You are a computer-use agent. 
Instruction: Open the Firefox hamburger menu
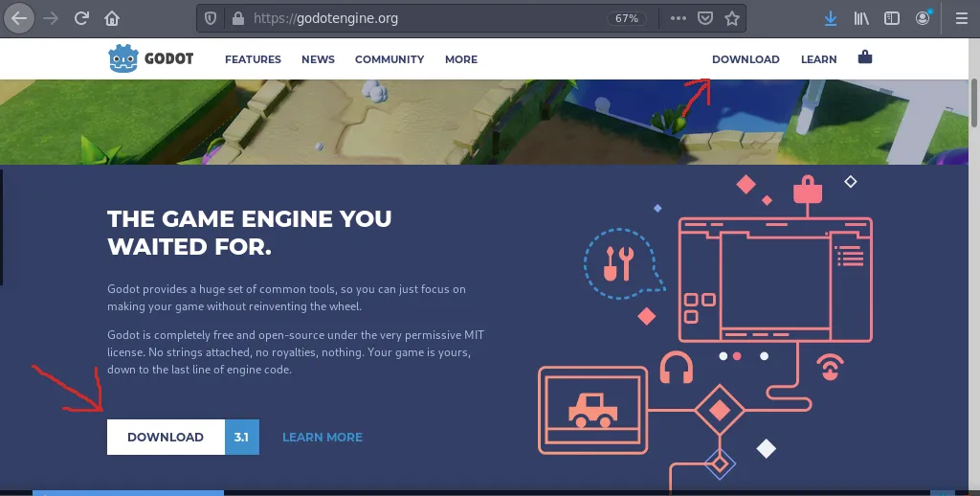962,18
